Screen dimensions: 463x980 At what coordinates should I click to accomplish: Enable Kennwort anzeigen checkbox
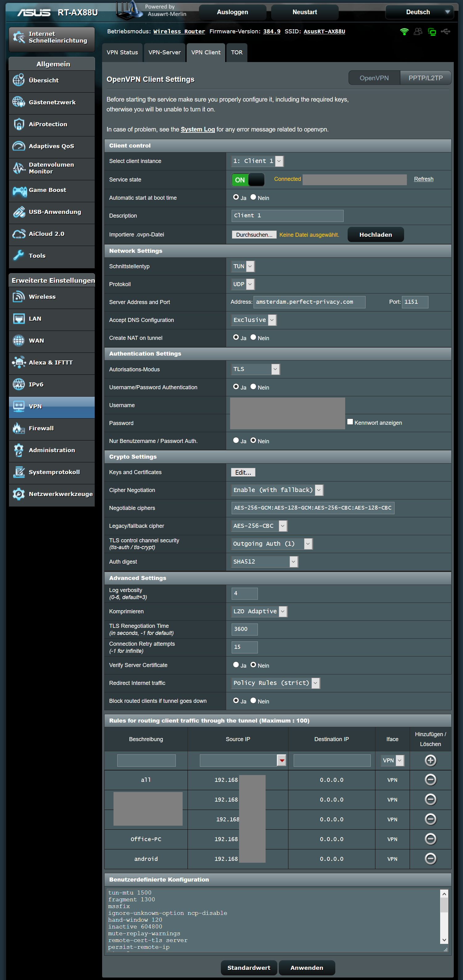click(x=350, y=422)
